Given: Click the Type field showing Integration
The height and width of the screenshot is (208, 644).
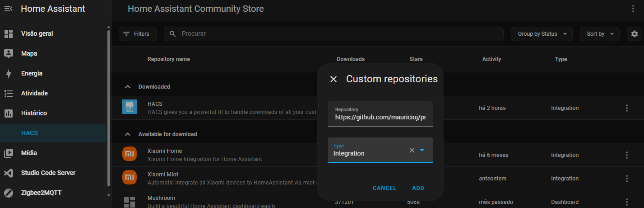Looking at the screenshot, I should point(380,150).
